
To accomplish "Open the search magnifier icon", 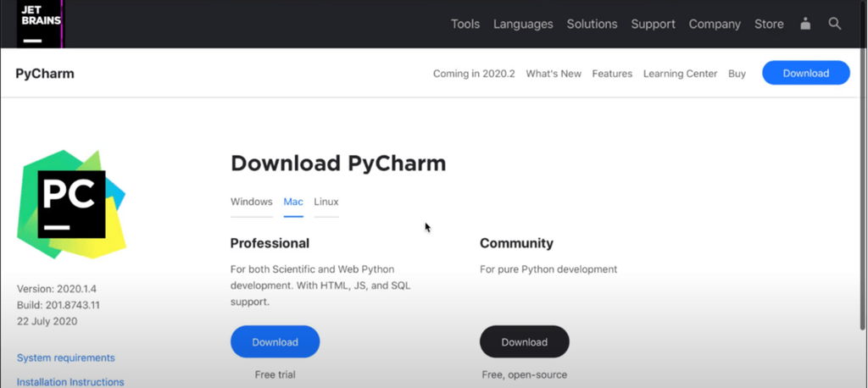I will pos(834,24).
